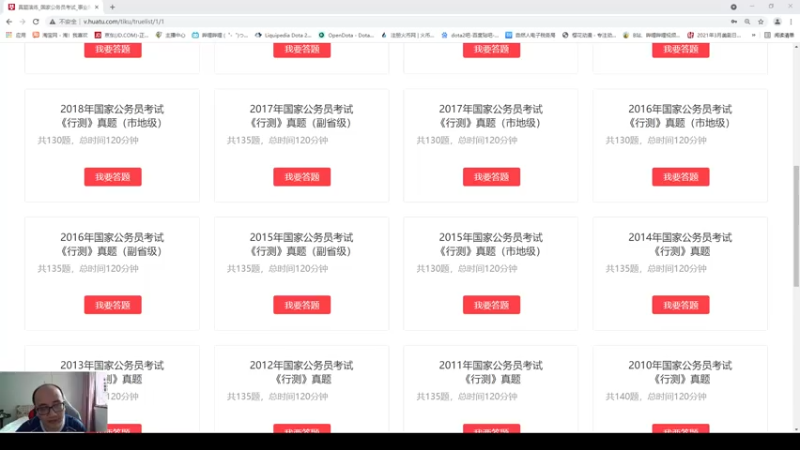
Task: Click the page vertical scrollbar thumb
Action: point(796,226)
